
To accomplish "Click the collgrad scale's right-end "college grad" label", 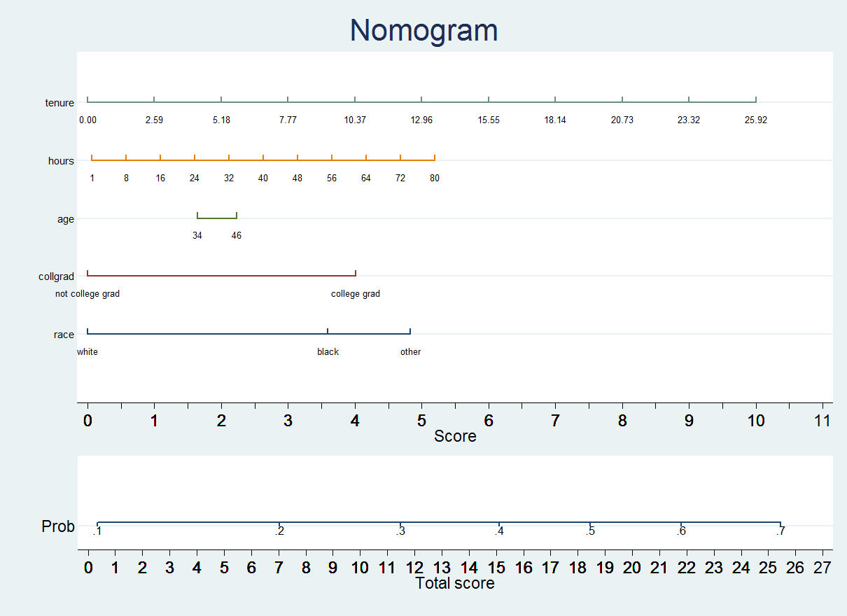I will tap(356, 294).
